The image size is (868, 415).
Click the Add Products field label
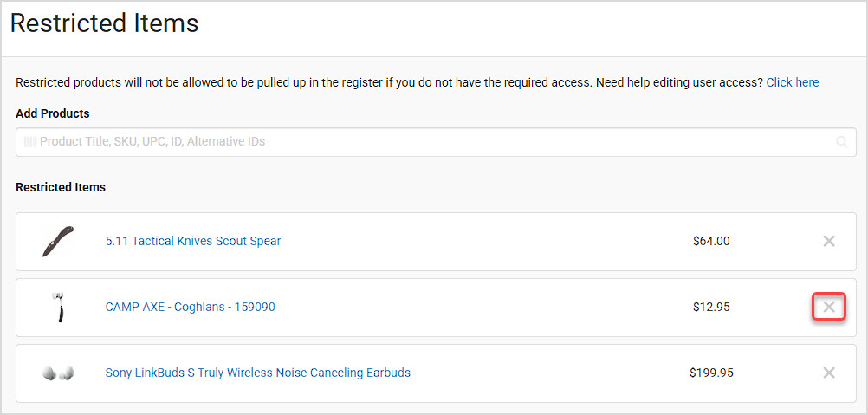click(53, 113)
